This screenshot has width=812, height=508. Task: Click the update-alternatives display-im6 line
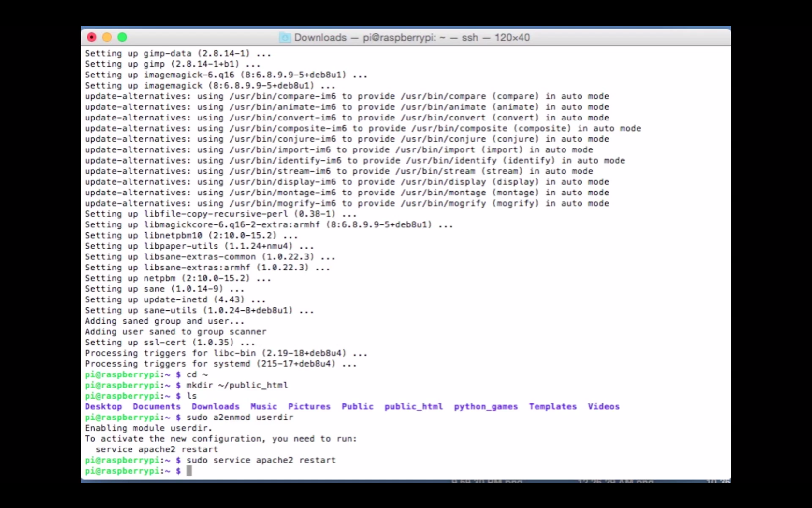pyautogui.click(x=347, y=182)
